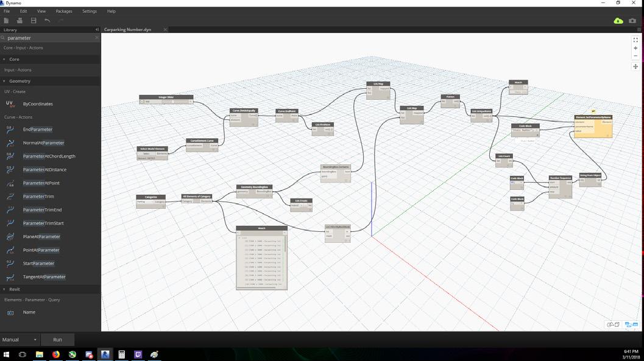This screenshot has height=361, width=644.
Task: Select StartParameter in the library
Action: [38, 264]
